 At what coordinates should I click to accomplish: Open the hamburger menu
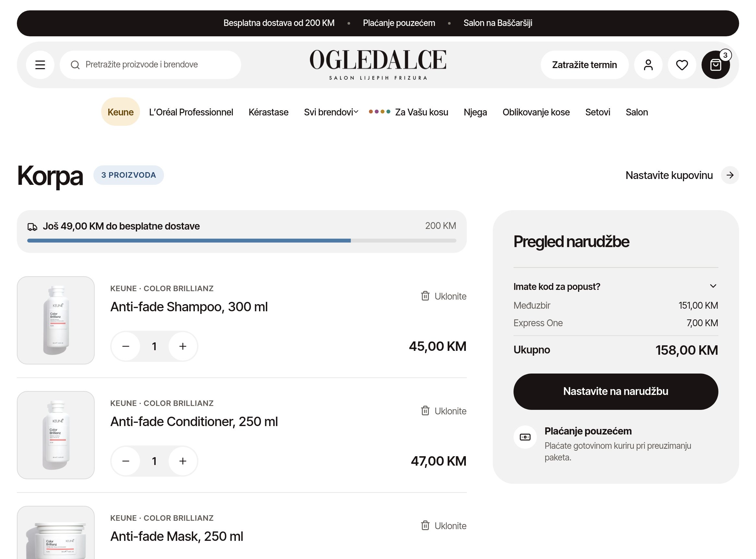(x=40, y=65)
